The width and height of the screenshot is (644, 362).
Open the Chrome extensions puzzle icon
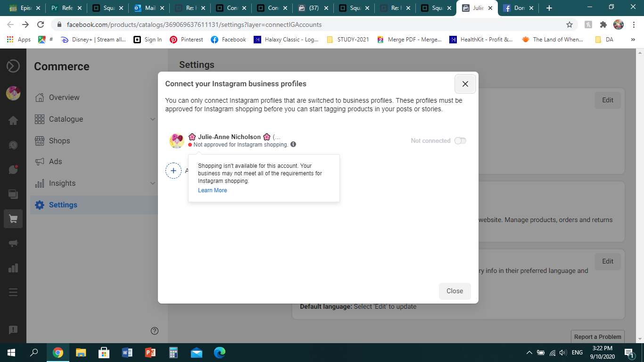pos(603,25)
